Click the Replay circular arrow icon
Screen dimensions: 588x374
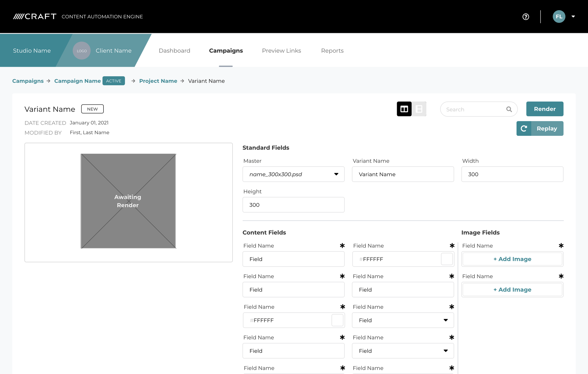[x=524, y=129]
